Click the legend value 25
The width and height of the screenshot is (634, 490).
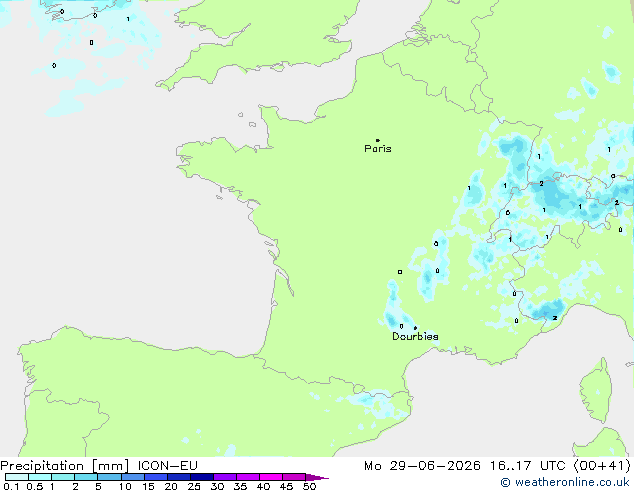point(194,486)
